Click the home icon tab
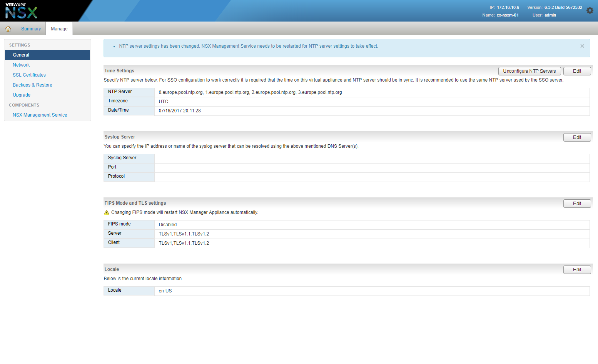598x364 pixels. 8,29
